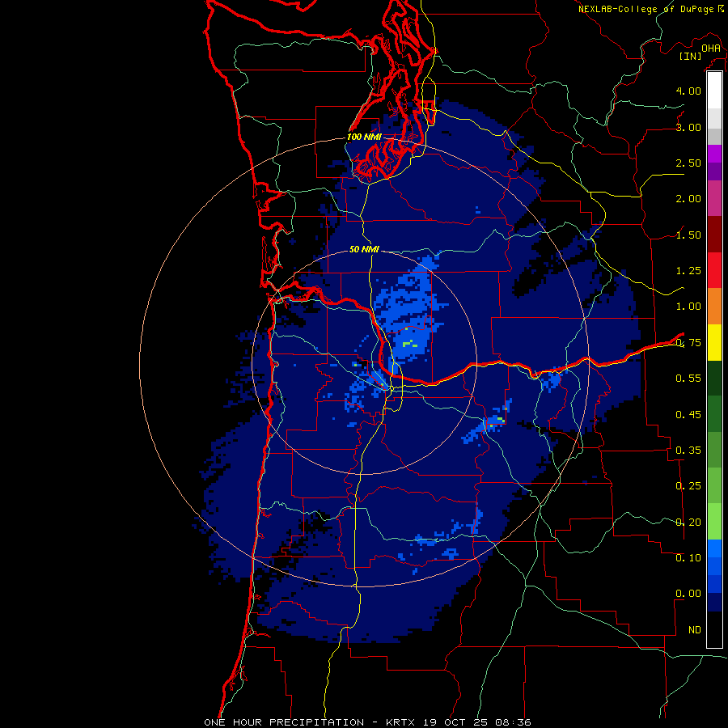Click the 0.35 legend value
The height and width of the screenshot is (728, 728).
point(688,451)
